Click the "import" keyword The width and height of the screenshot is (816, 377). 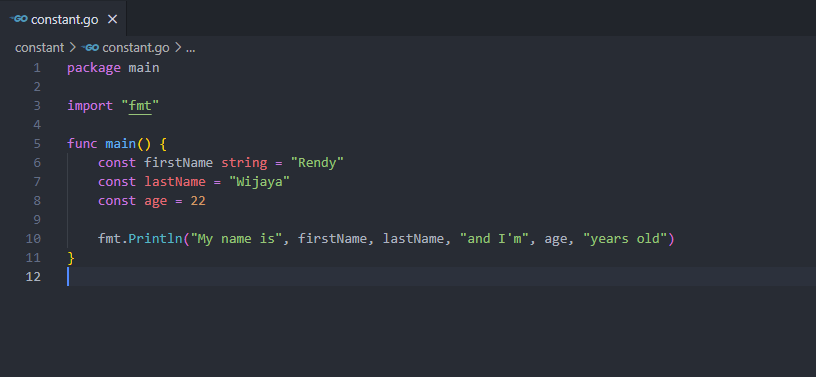click(90, 106)
